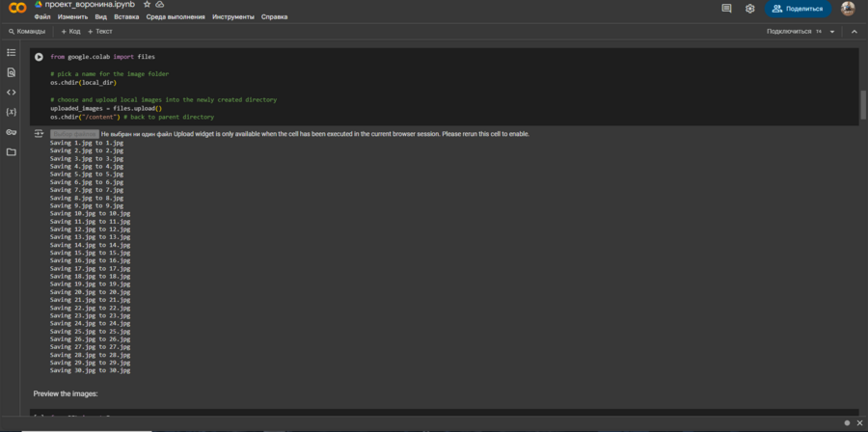Image resolution: width=868 pixels, height=432 pixels.
Task: Add a code cell with + Код
Action: 70,32
